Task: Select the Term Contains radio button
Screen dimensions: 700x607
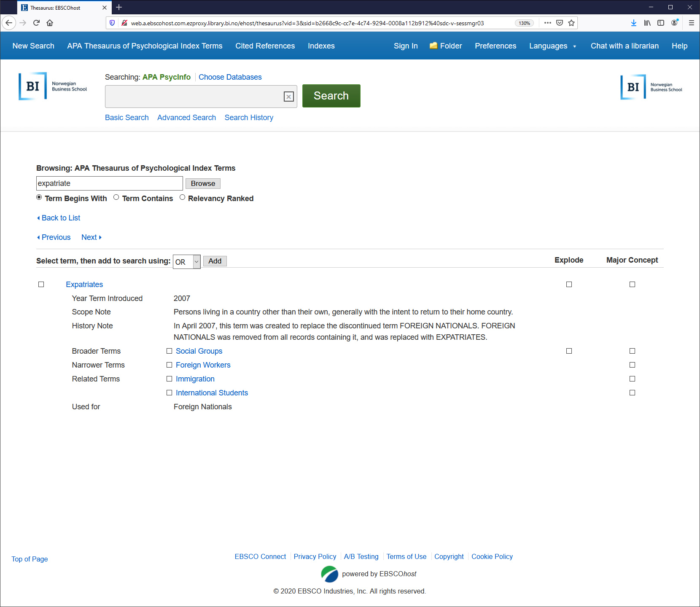Action: (x=116, y=197)
